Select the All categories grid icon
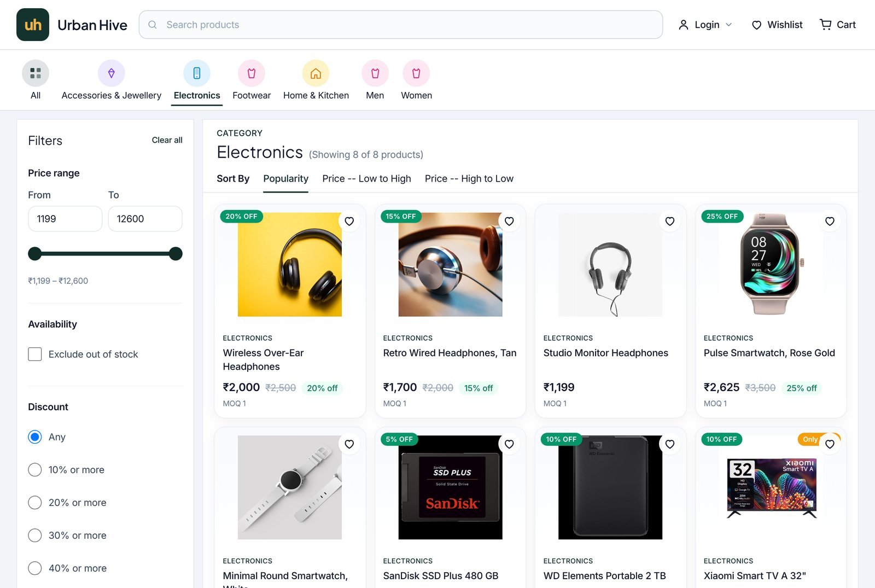 36,73
